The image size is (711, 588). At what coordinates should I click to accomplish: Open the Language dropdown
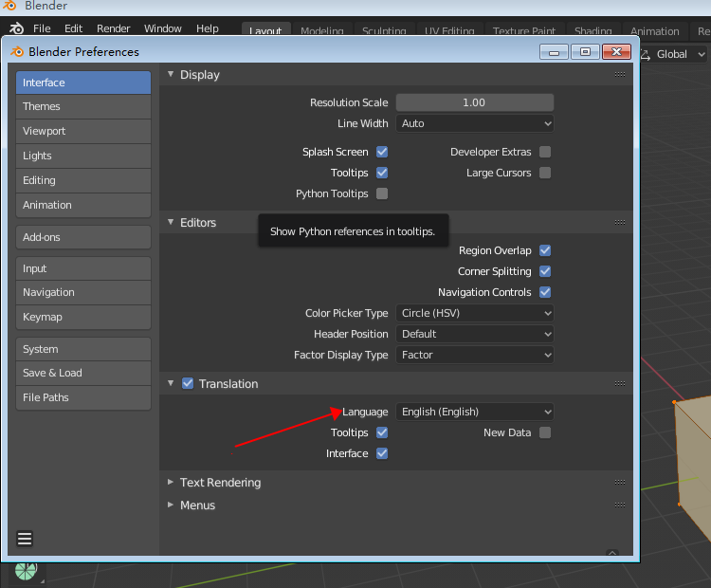click(475, 412)
